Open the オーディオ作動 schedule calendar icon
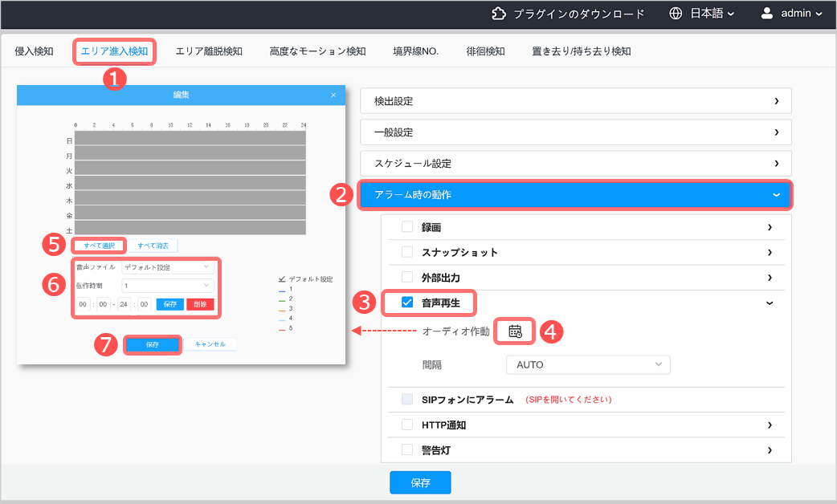The width and height of the screenshot is (837, 504). tap(515, 331)
